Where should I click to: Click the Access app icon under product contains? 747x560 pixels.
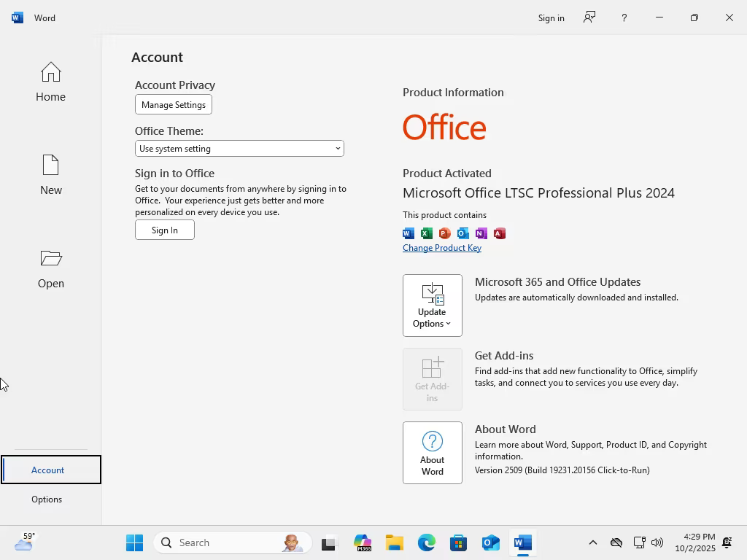coord(499,233)
